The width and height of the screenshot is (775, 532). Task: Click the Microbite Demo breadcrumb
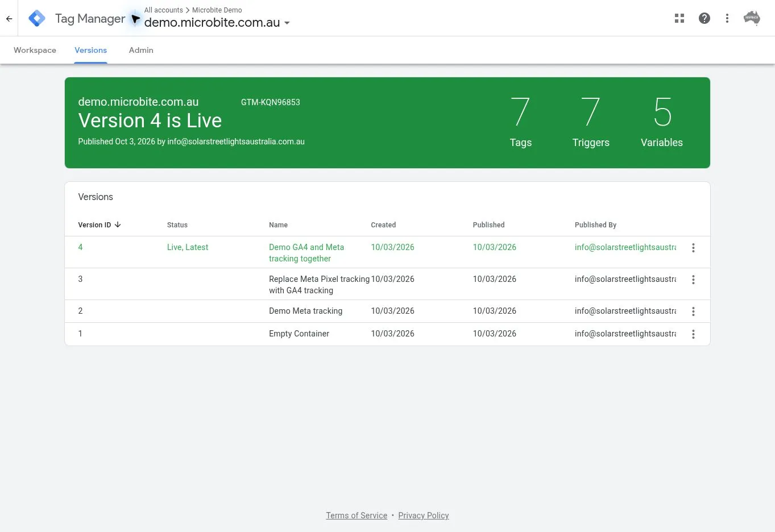(x=217, y=10)
